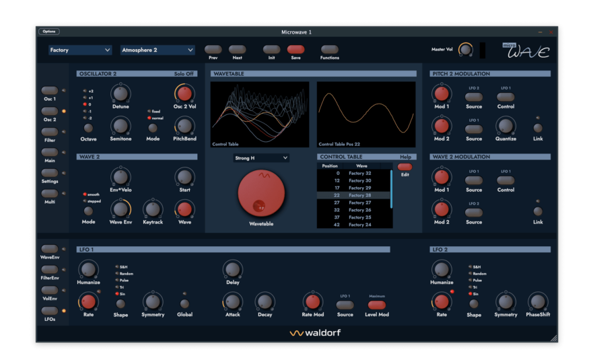Load the Next preset
593x364 pixels.
pos(237,49)
